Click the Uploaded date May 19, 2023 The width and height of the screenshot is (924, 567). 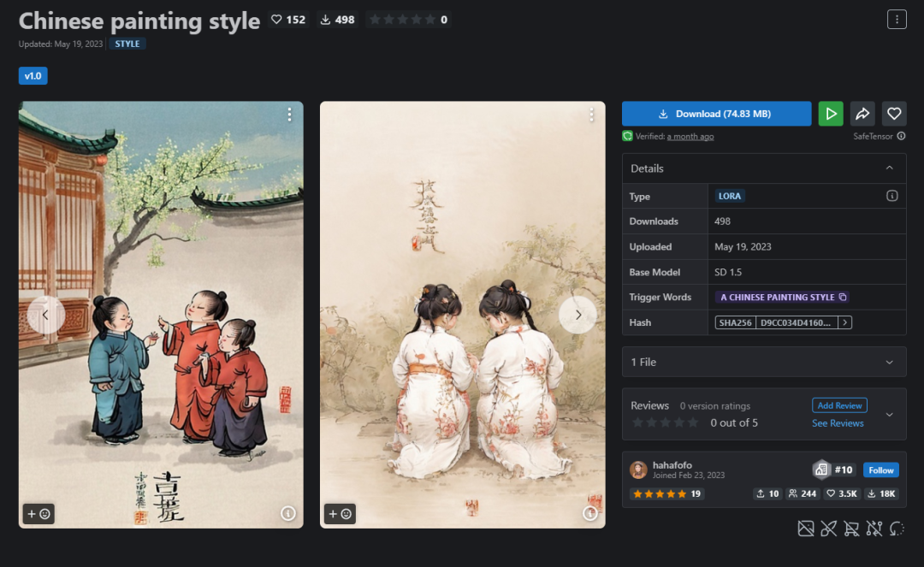pos(743,246)
